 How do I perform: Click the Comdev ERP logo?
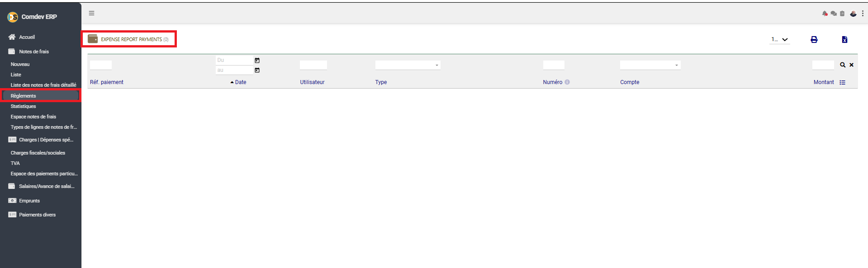[x=13, y=17]
